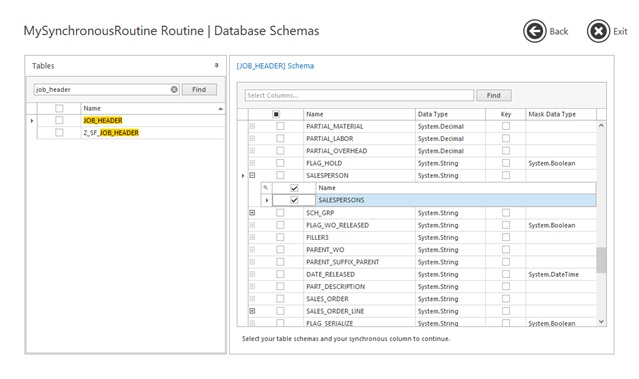Expand the PART_DESCRIPTION row
639x379 pixels.
pos(252,286)
